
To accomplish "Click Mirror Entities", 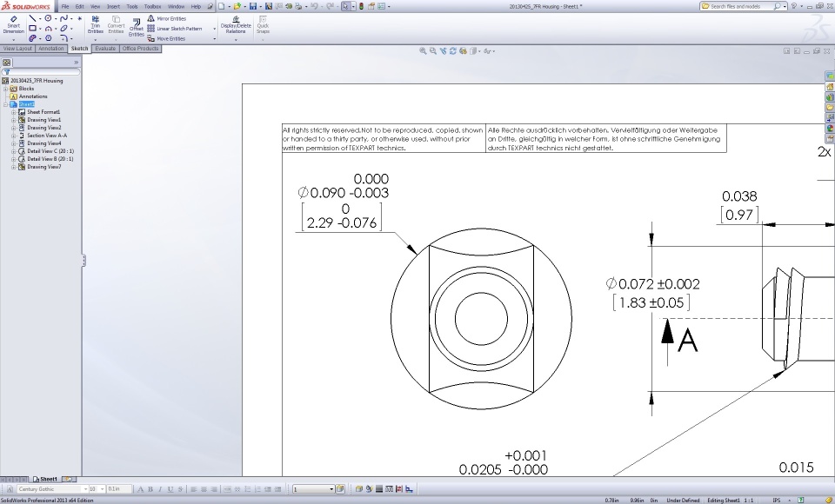I will coord(167,18).
